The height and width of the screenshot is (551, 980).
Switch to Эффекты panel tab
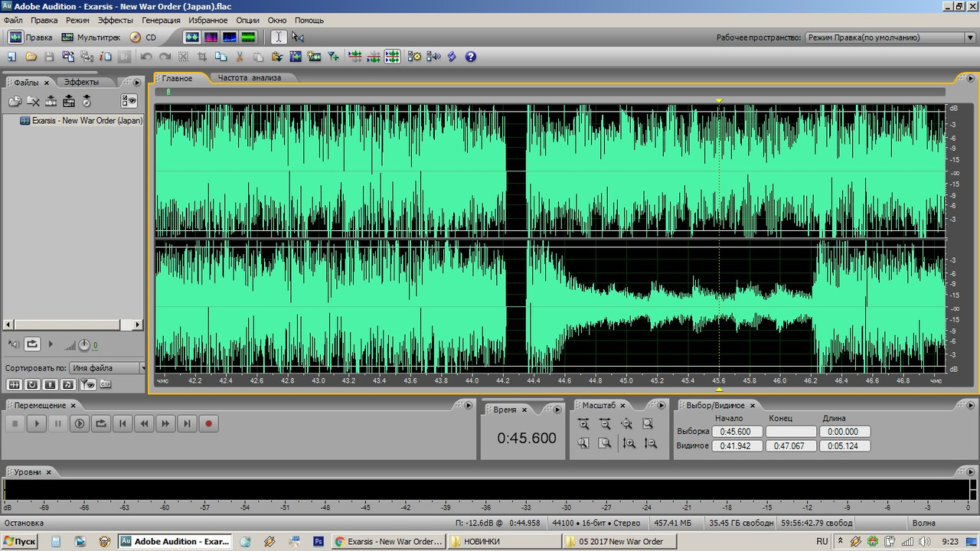pos(81,82)
